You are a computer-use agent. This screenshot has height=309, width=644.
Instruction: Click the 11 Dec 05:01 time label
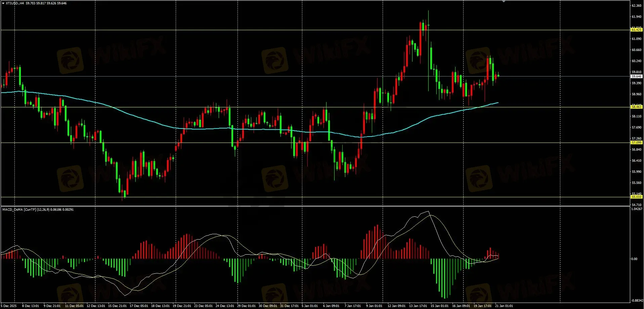[74, 306]
